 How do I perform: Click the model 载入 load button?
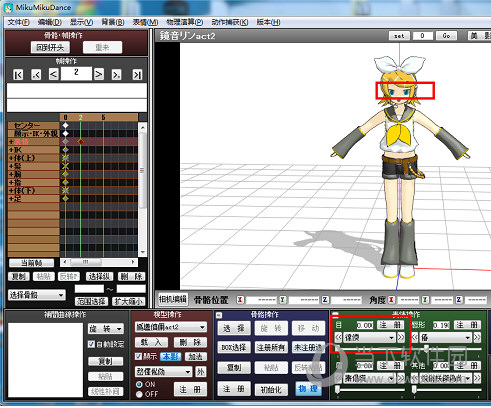(x=151, y=342)
